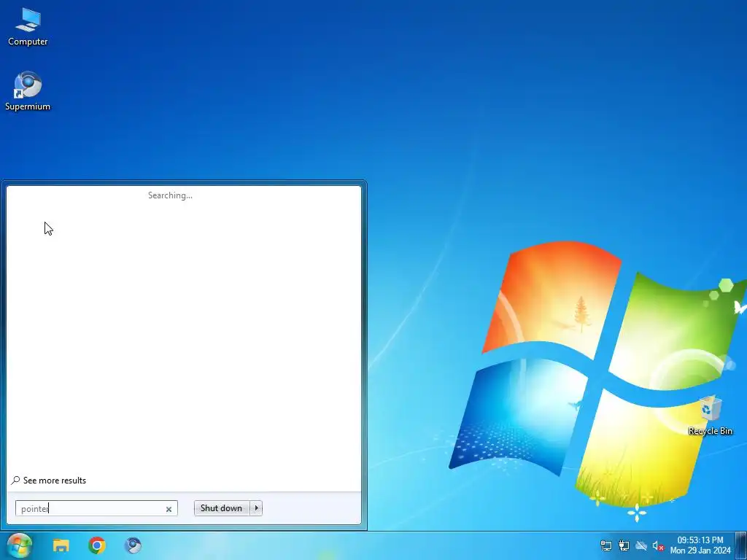Viewport: 747px width, 560px height.
Task: Select the Supermium desktop shortcut
Action: [x=28, y=91]
